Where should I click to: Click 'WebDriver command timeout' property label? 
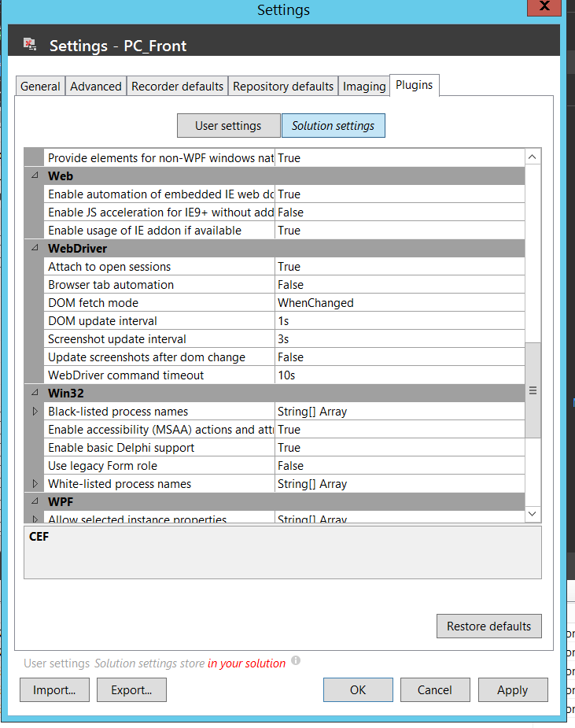(159, 375)
